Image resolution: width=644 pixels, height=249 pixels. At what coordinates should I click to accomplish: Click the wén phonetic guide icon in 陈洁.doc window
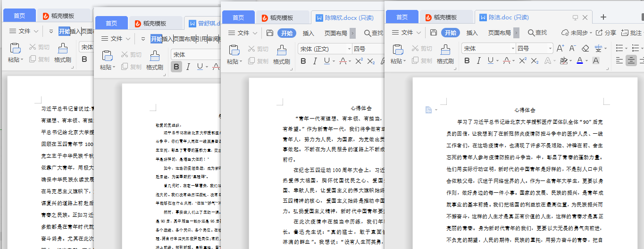coord(598,48)
